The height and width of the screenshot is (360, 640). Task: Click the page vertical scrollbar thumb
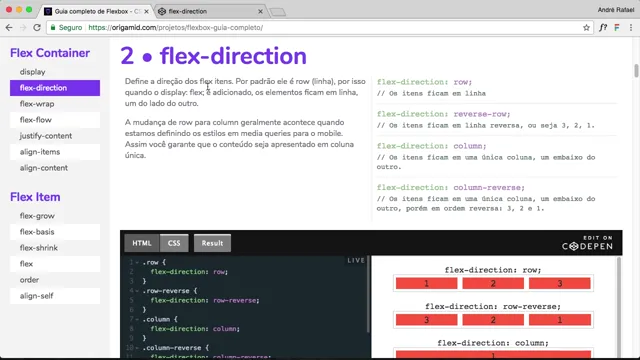pyautogui.click(x=636, y=71)
